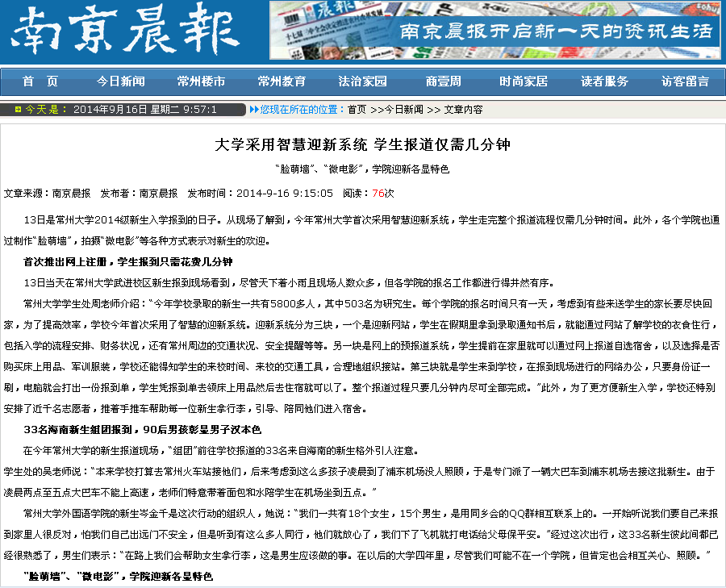Go to 今日新闻 in the navigation bar
The height and width of the screenshot is (588, 726).
pos(121,81)
